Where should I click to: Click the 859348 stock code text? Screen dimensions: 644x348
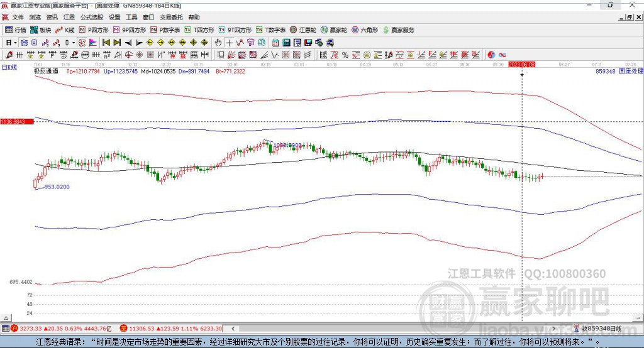606,71
